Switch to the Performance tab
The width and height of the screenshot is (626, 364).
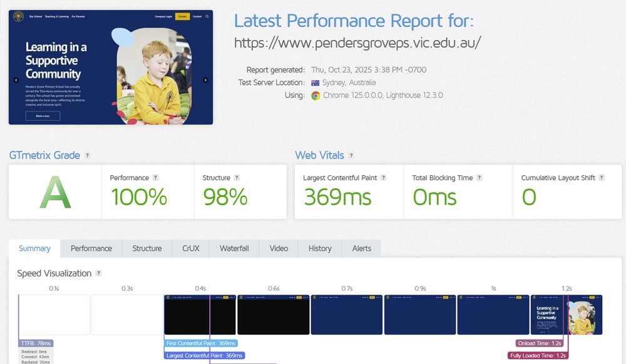(91, 248)
